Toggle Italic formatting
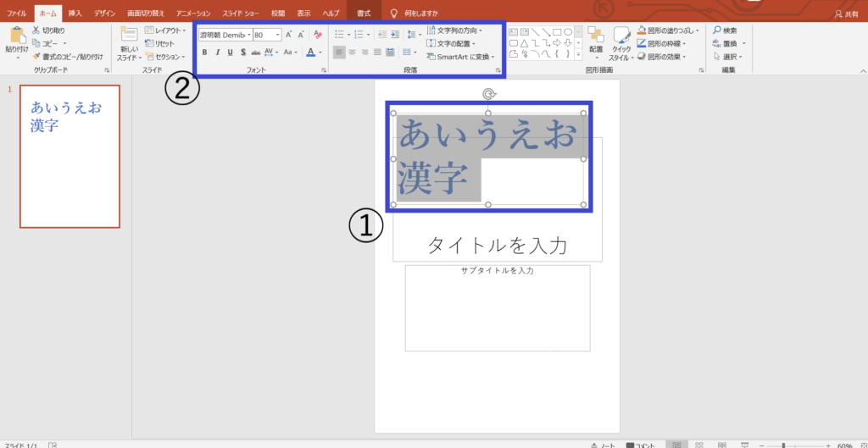The image size is (868, 448). [x=217, y=53]
